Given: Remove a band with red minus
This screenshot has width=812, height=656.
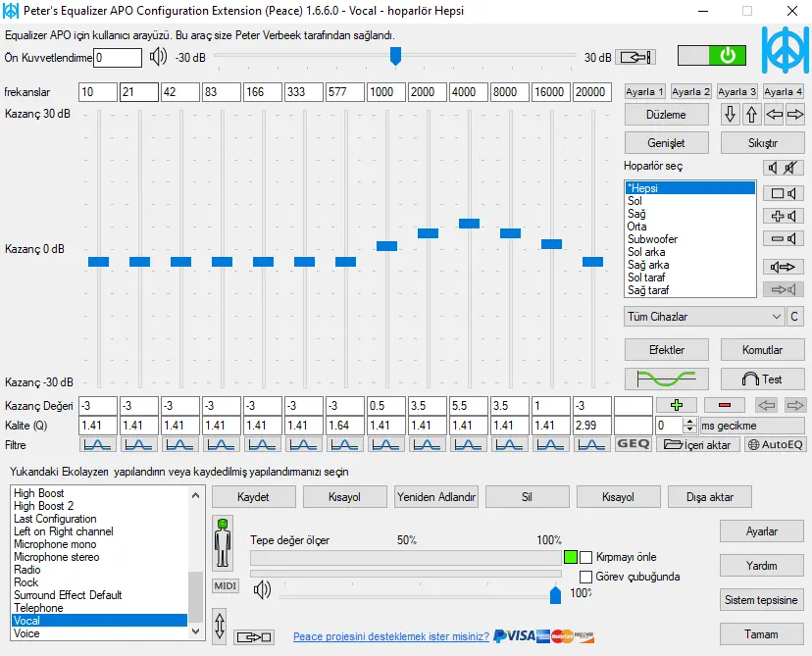Looking at the screenshot, I should [725, 405].
